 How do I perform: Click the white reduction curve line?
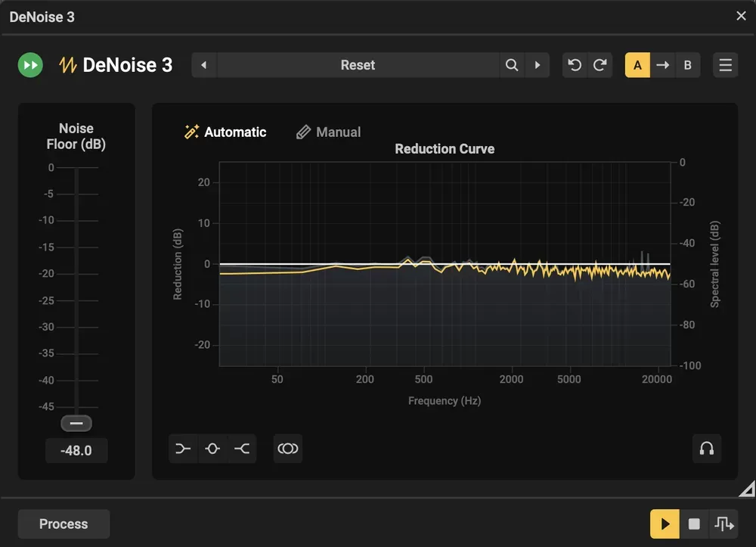(x=445, y=264)
